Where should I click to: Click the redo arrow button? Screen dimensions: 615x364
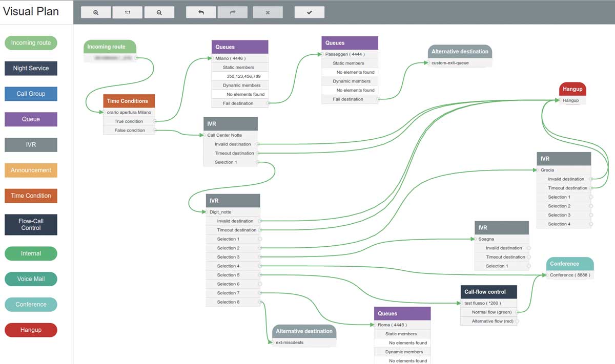pyautogui.click(x=233, y=12)
